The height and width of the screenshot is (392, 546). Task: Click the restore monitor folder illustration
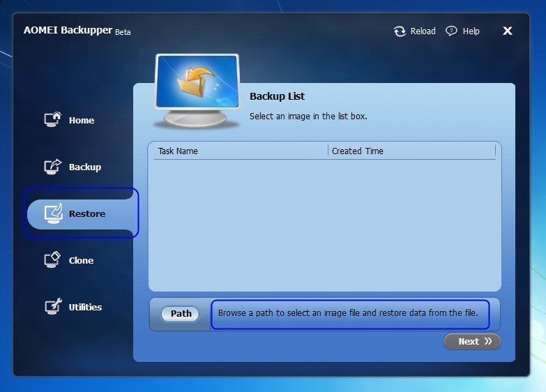(x=197, y=91)
